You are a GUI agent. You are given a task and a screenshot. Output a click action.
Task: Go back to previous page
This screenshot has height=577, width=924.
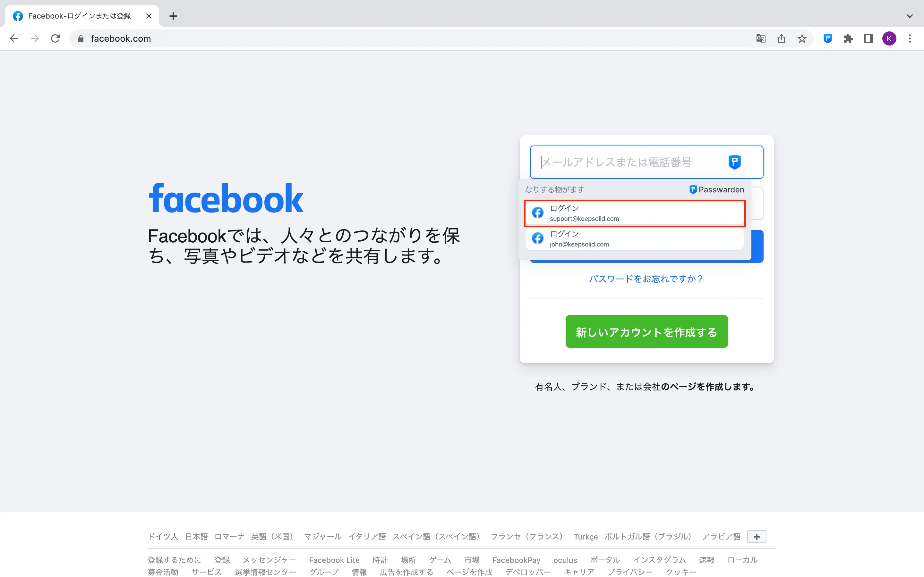14,38
